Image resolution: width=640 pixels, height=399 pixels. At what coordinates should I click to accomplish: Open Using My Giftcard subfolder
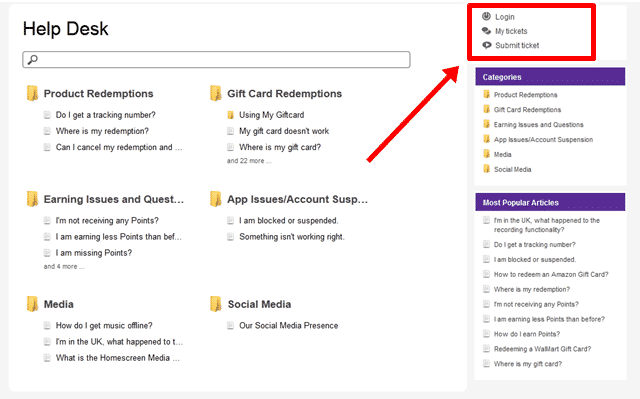271,115
